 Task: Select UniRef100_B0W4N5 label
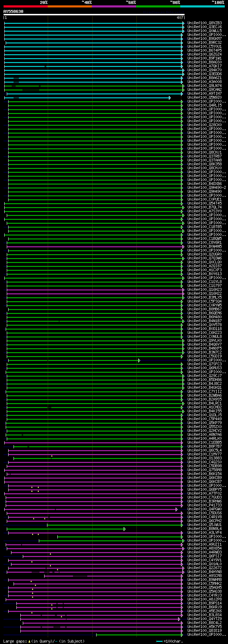(x=204, y=247)
